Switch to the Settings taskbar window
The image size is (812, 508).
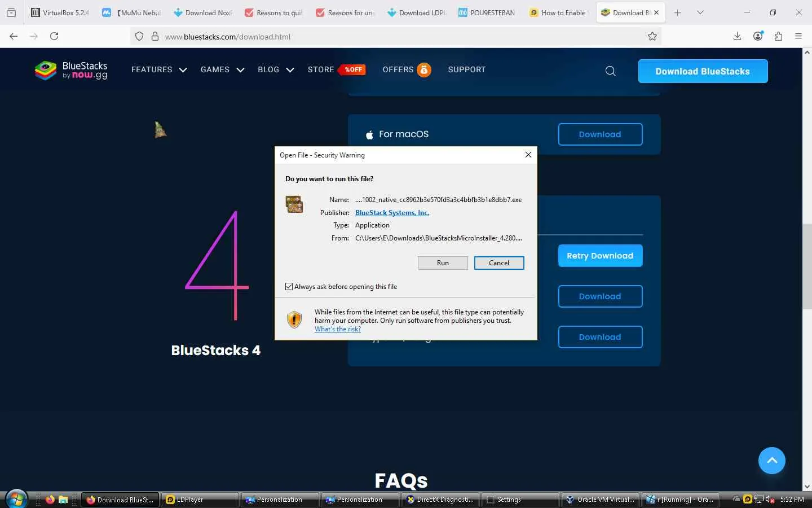(520, 500)
